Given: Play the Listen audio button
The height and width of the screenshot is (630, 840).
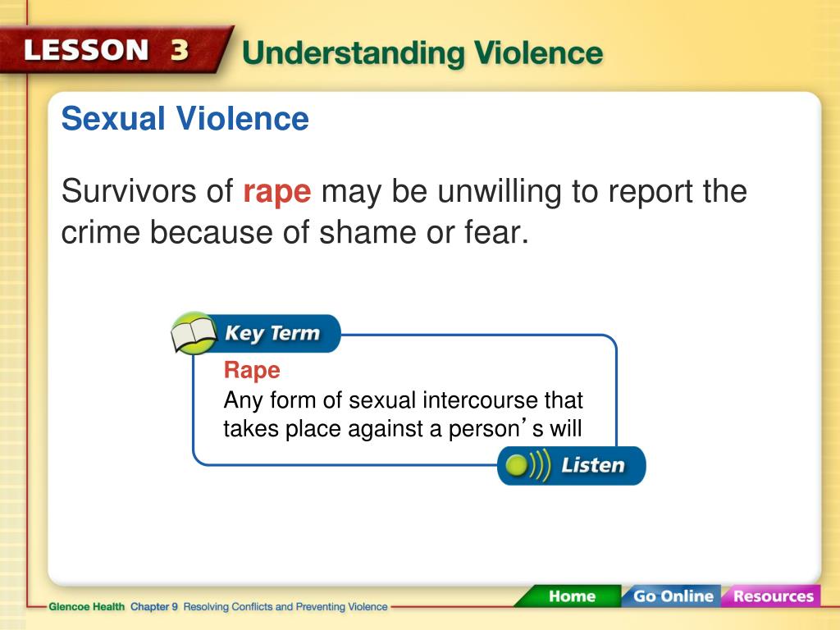Looking at the screenshot, I should pyautogui.click(x=572, y=466).
